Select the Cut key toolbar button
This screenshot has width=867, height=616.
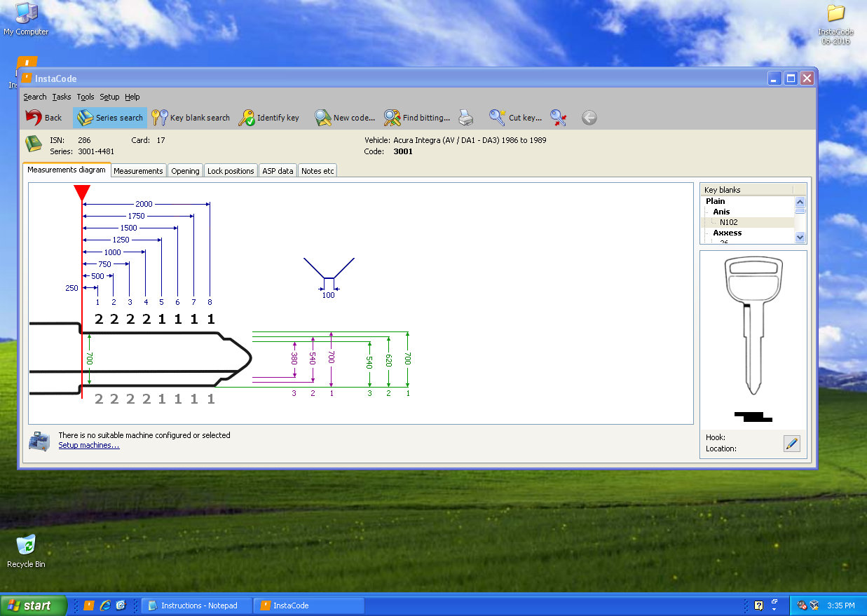pyautogui.click(x=516, y=118)
